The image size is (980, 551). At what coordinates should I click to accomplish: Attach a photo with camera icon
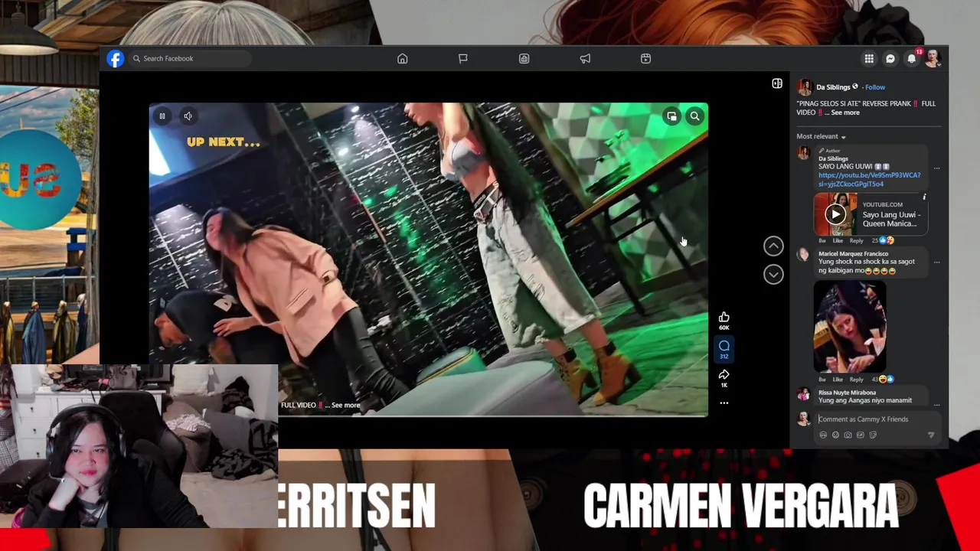coord(848,435)
